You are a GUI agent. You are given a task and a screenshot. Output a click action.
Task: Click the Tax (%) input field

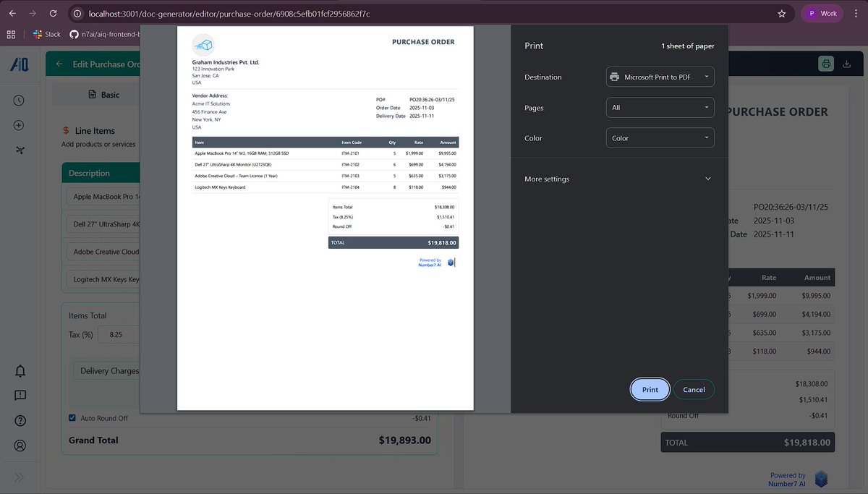(119, 335)
